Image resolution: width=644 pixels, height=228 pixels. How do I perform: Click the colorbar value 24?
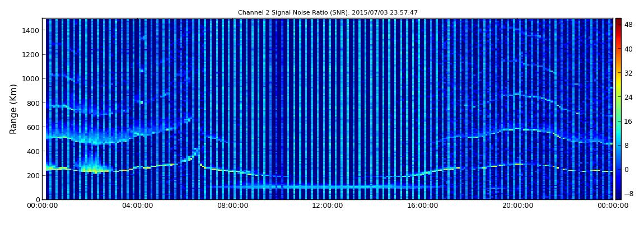(x=628, y=97)
